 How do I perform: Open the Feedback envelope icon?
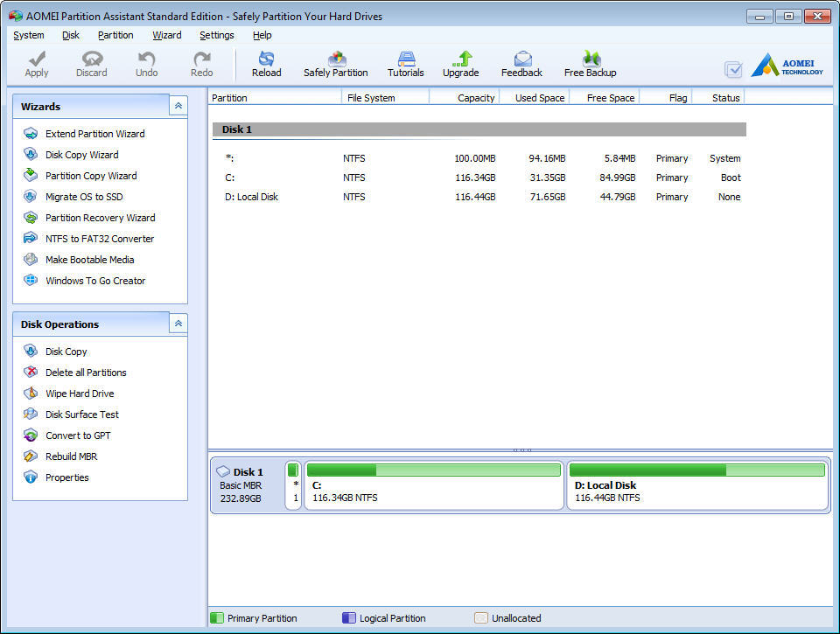[522, 59]
